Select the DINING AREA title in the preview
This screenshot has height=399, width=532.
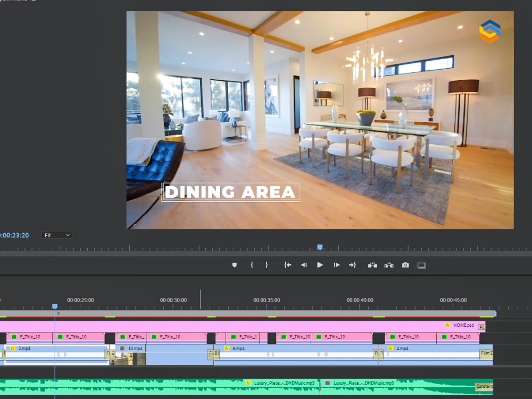(x=230, y=193)
